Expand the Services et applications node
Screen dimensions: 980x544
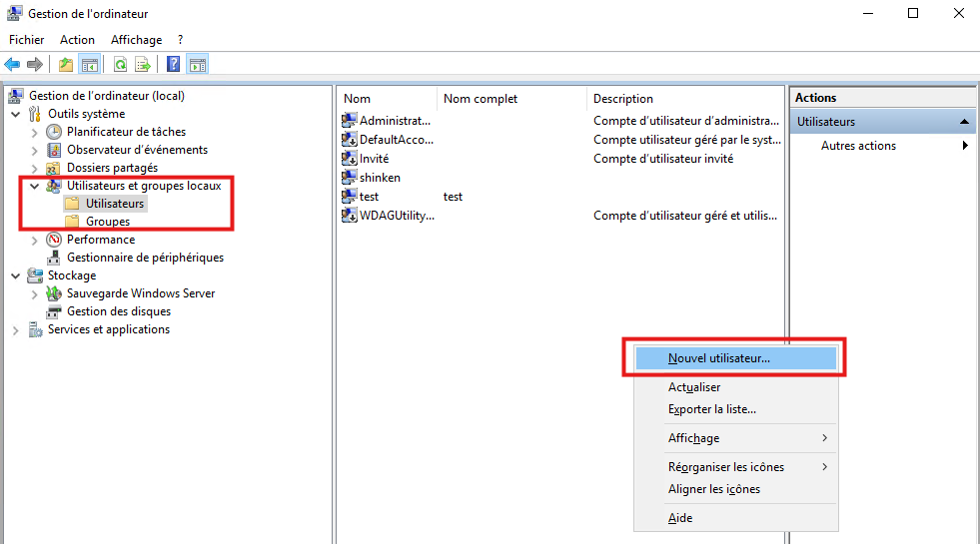[16, 330]
